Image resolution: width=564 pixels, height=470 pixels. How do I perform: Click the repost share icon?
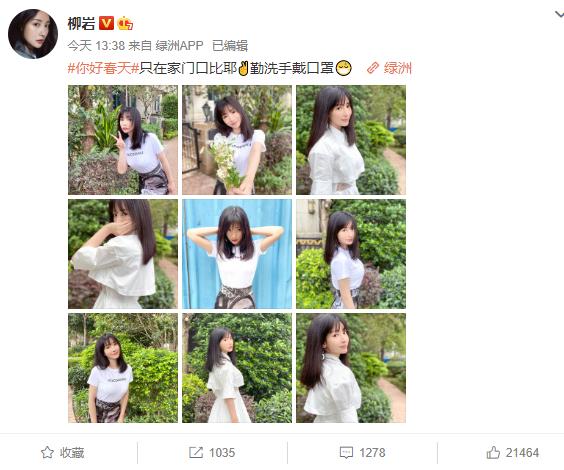click(x=196, y=452)
